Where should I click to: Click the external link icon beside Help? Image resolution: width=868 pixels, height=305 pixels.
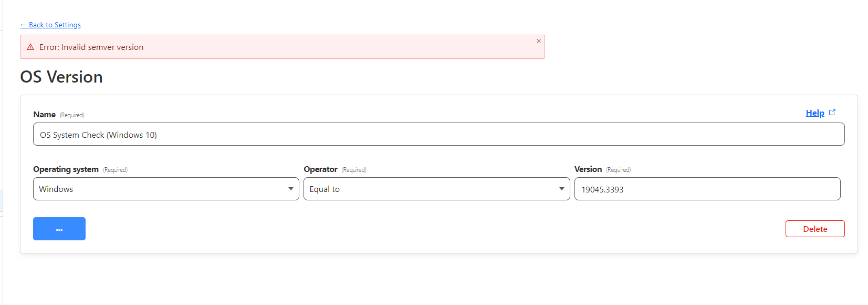coord(832,113)
